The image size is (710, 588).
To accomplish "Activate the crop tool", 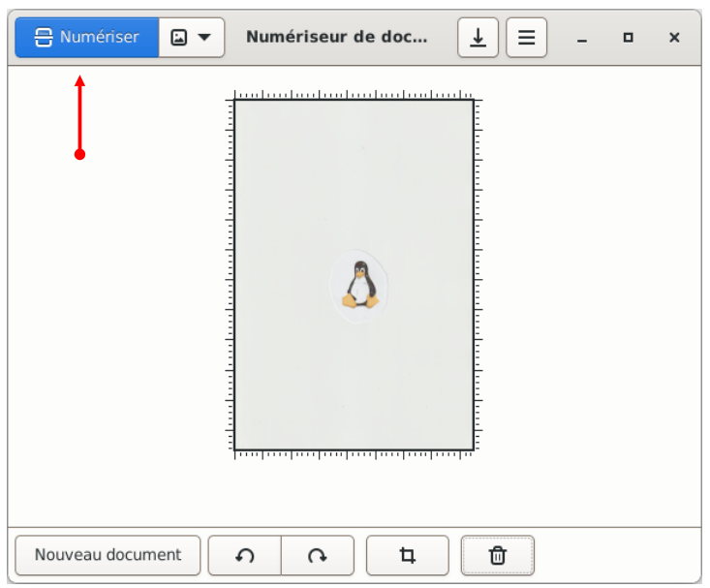I will point(407,555).
